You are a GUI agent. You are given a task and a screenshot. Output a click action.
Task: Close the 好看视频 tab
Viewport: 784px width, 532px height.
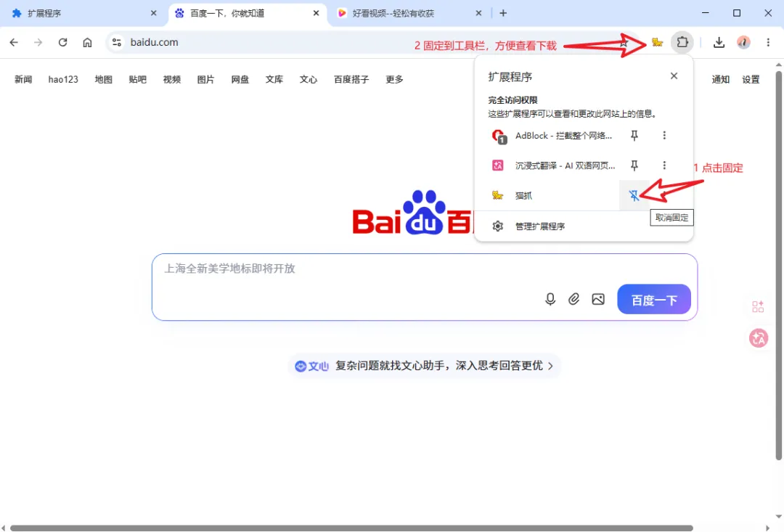click(478, 14)
